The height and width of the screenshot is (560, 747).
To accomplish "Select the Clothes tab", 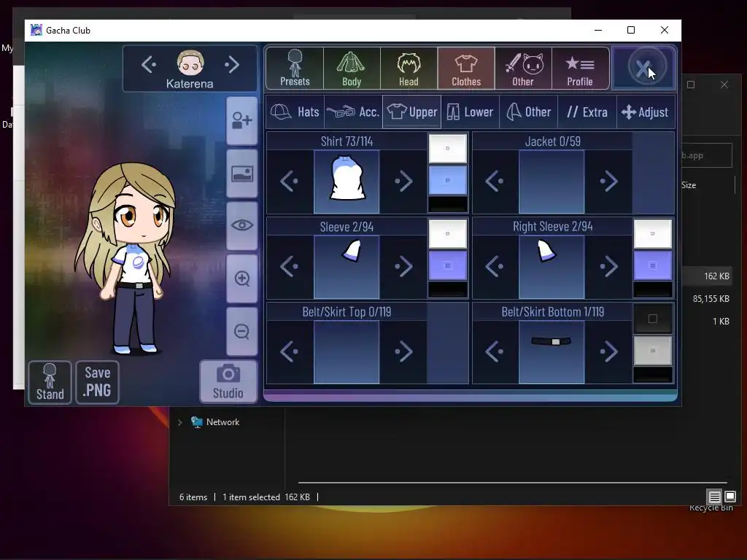I will click(x=466, y=68).
